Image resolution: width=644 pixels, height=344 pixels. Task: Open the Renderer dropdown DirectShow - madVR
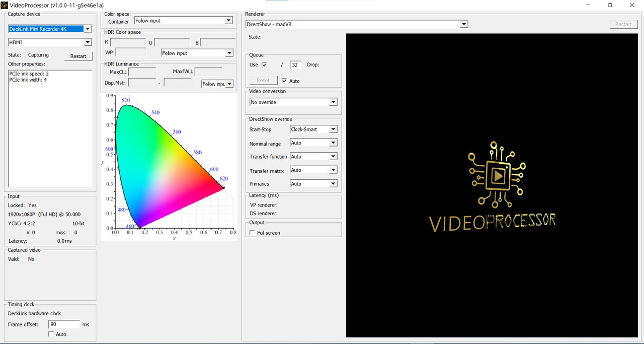[357, 24]
